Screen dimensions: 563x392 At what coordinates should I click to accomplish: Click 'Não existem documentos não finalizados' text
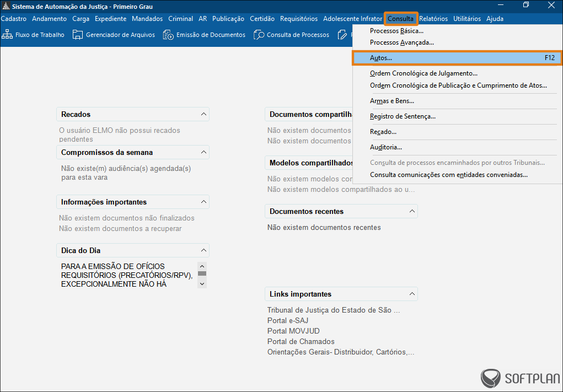click(x=127, y=218)
